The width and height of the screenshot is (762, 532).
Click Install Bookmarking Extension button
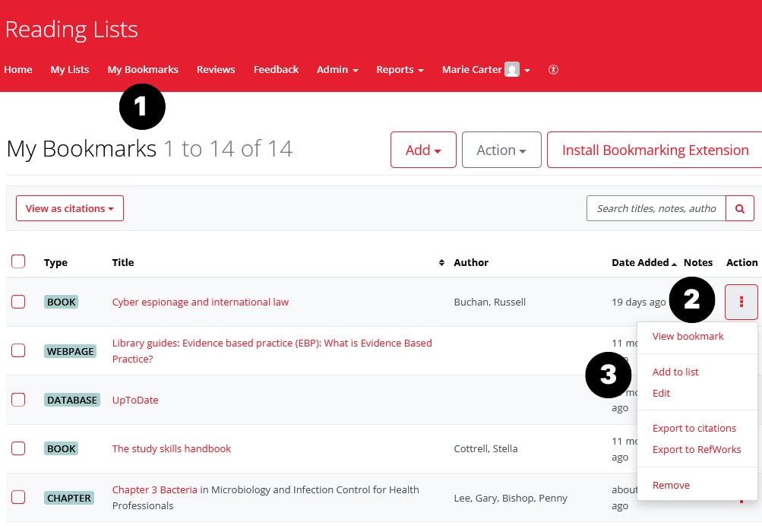click(x=655, y=150)
